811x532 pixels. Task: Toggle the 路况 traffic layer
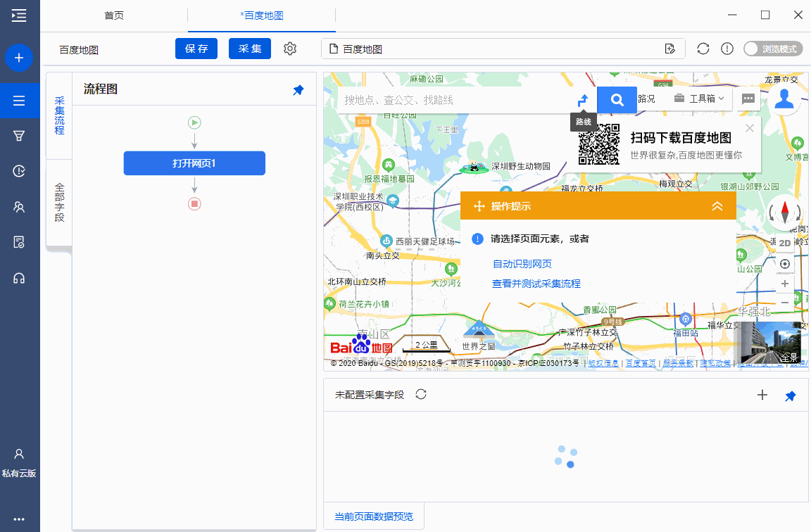point(646,99)
